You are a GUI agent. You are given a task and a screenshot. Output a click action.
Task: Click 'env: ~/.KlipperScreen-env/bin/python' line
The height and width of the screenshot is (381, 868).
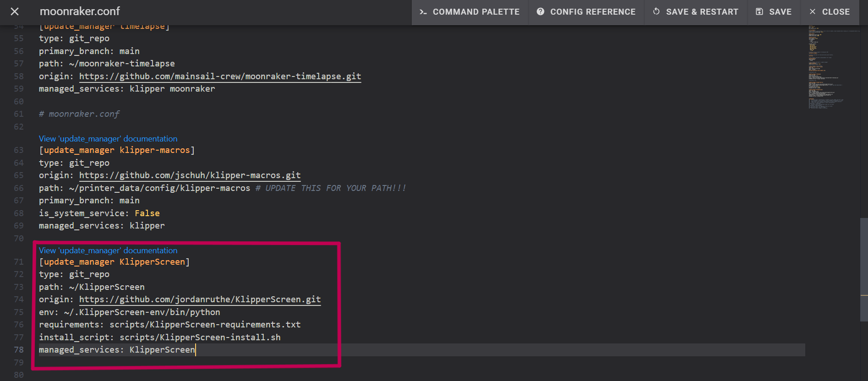[x=130, y=312]
